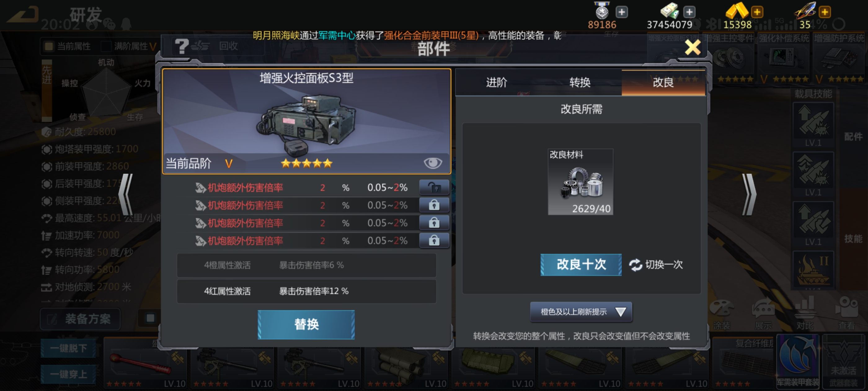Toggle the fourth attribute lock
868x391 pixels.
click(434, 240)
